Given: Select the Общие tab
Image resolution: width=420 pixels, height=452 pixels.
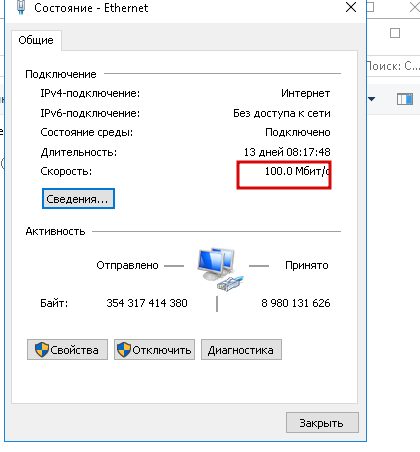Looking at the screenshot, I should point(36,40).
